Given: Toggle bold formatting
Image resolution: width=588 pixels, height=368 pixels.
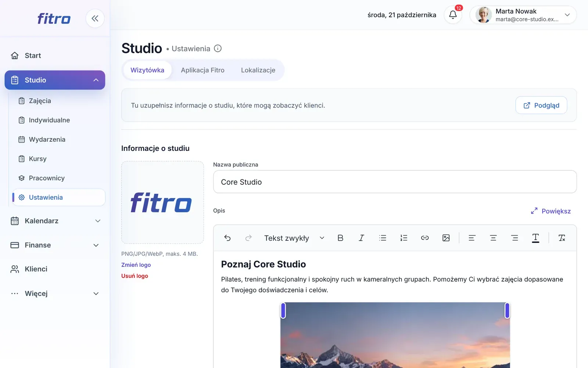Looking at the screenshot, I should click(x=340, y=238).
